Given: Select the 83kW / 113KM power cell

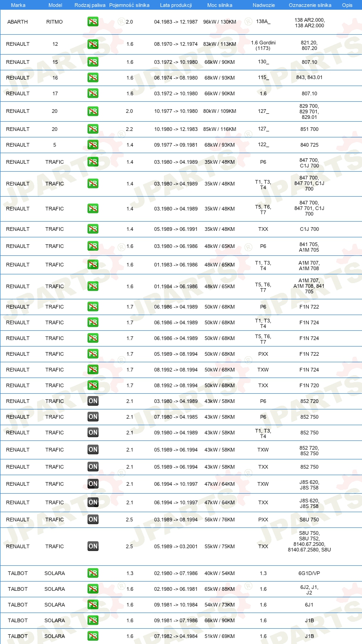Looking at the screenshot, I should coord(219,44).
